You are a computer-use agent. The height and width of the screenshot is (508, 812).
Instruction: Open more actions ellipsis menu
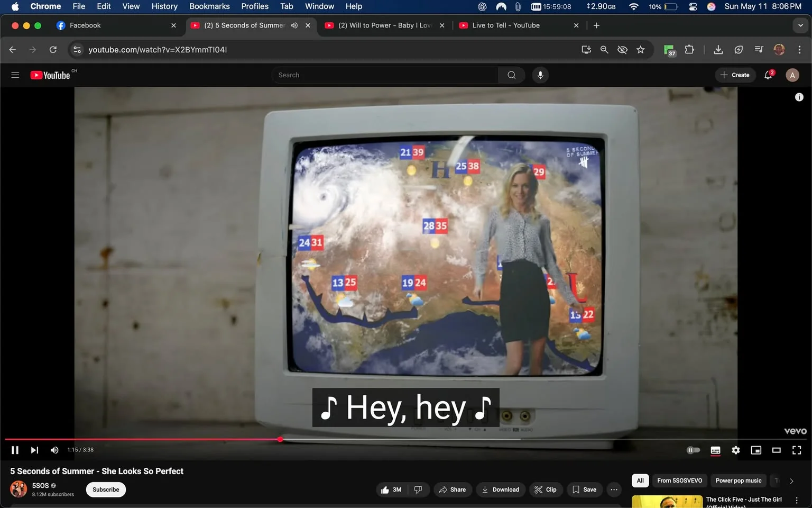click(x=614, y=489)
